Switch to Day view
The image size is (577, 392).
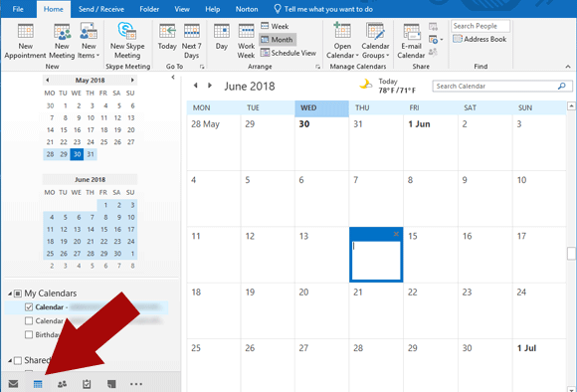coord(222,37)
